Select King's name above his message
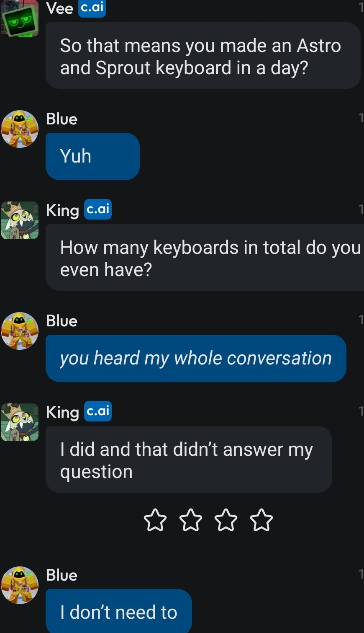 click(62, 210)
